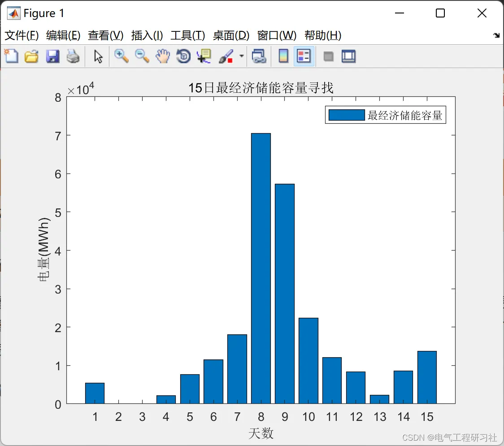Open the 桌面(D) menu
This screenshot has width=504, height=446.
[x=231, y=35]
